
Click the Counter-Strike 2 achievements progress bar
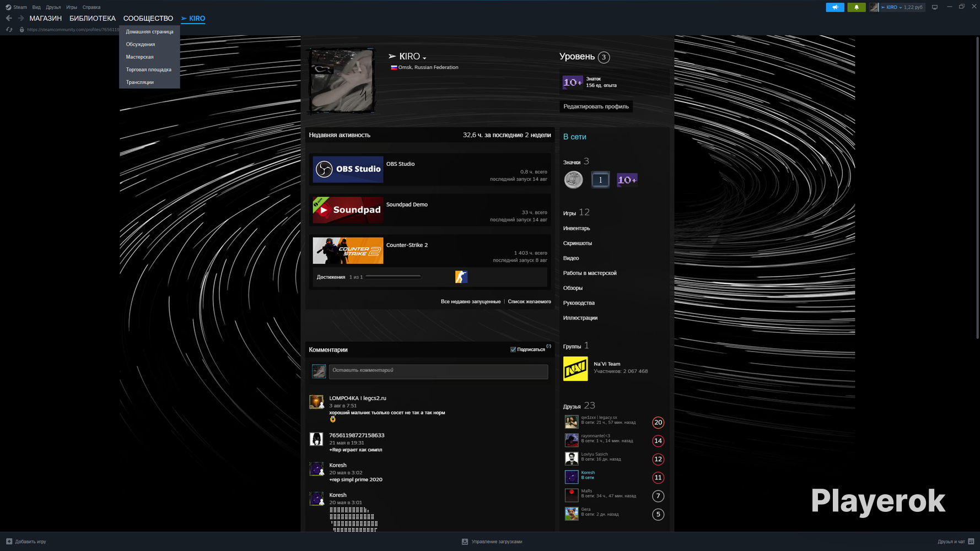point(393,277)
